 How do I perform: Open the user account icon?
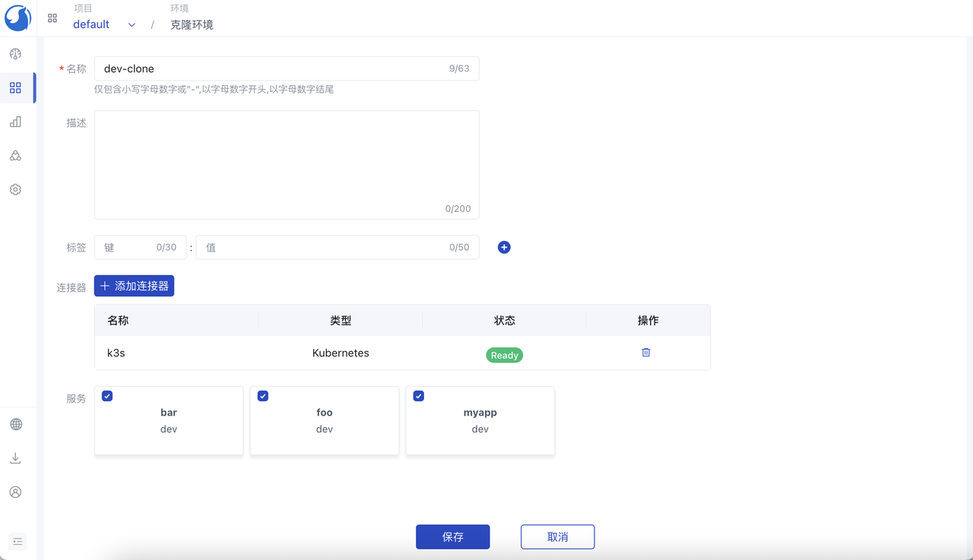[15, 492]
